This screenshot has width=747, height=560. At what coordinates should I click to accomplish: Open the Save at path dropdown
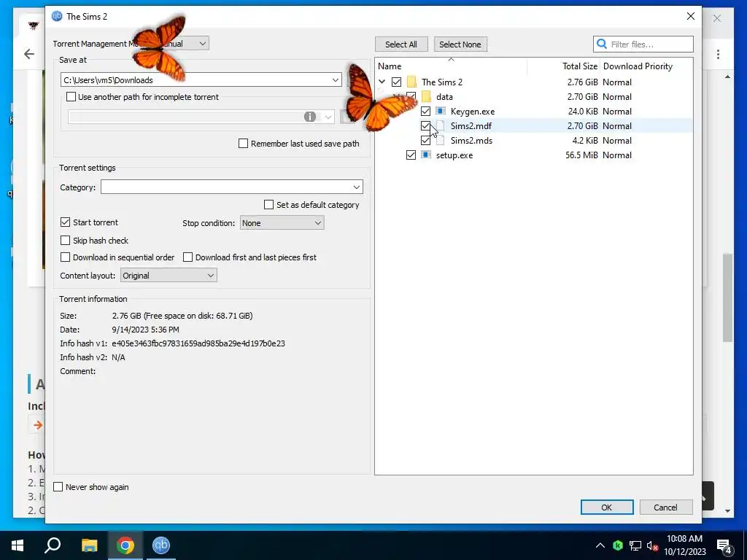[336, 80]
